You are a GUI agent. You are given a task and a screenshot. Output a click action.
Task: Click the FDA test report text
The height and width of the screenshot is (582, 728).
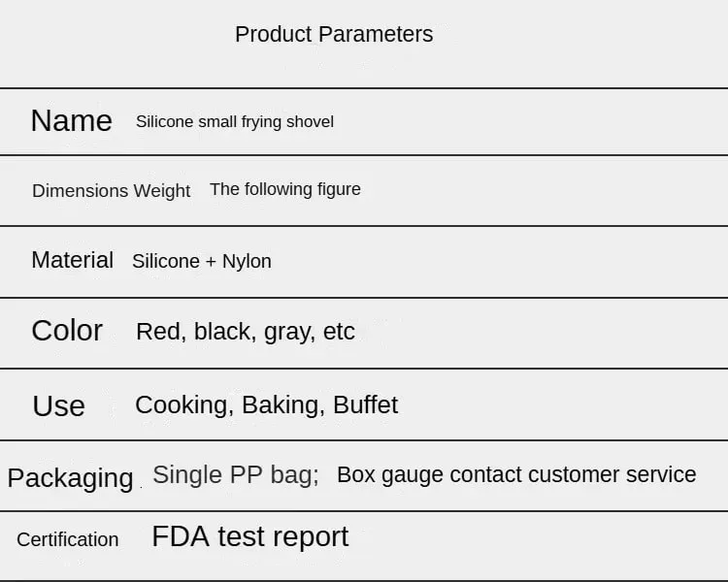pyautogui.click(x=250, y=536)
